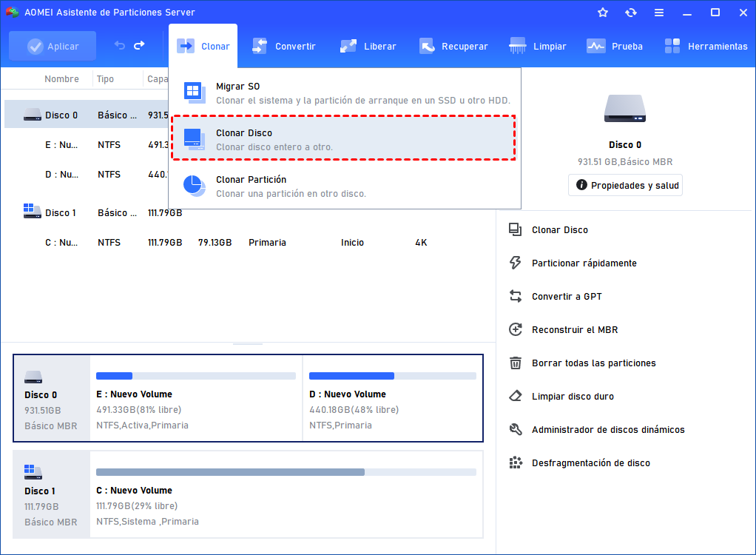
Task: Click the large Disco 0 drive image
Action: pyautogui.click(x=625, y=109)
